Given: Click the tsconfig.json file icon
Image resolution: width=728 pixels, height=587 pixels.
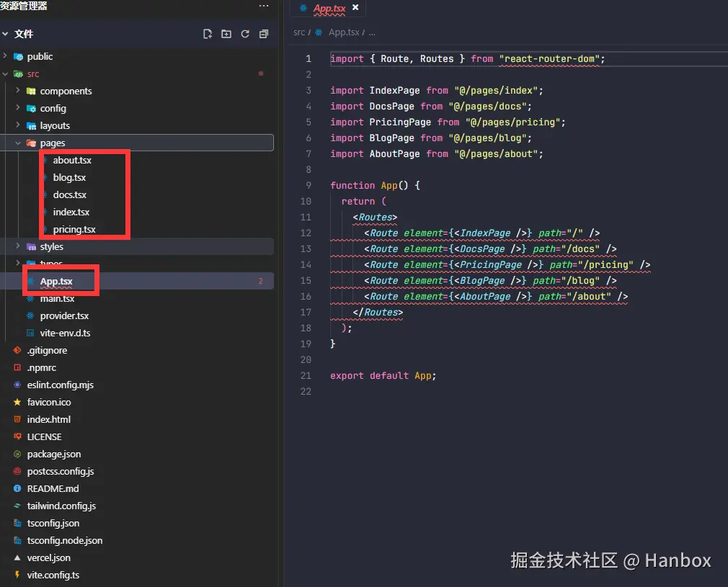Looking at the screenshot, I should (x=17, y=523).
